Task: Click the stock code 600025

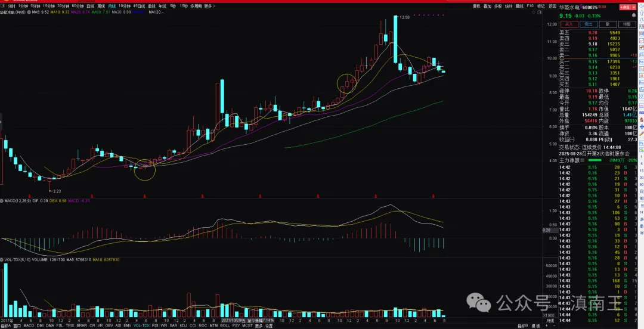Action: pyautogui.click(x=590, y=7)
